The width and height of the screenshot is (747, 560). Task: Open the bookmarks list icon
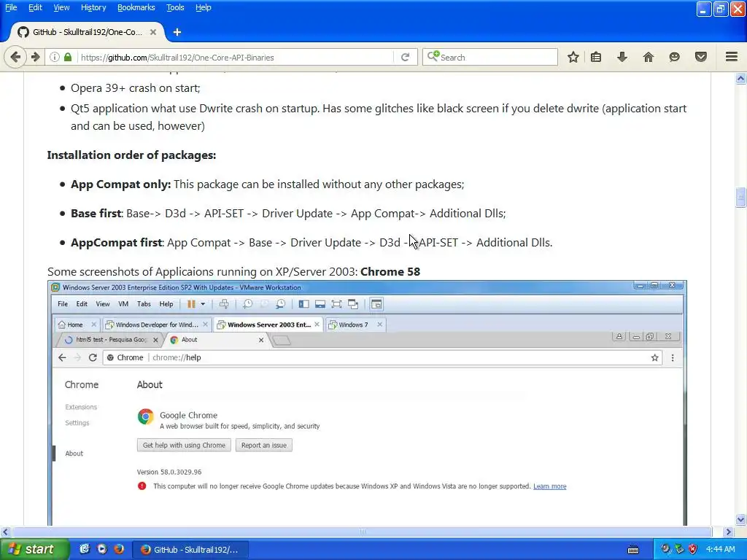tap(595, 57)
